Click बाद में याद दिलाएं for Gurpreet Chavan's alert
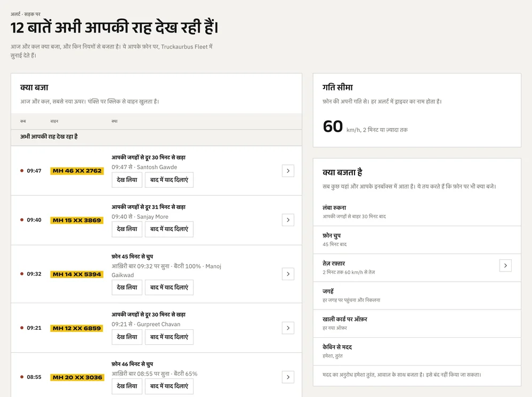Screen dimensions: 532x397 click(x=170, y=337)
